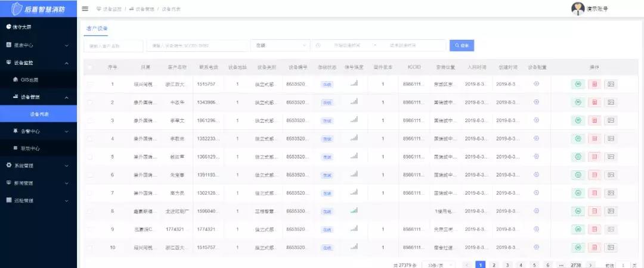Check the checkbox for row 9
The height and width of the screenshot is (268, 644).
point(90,229)
